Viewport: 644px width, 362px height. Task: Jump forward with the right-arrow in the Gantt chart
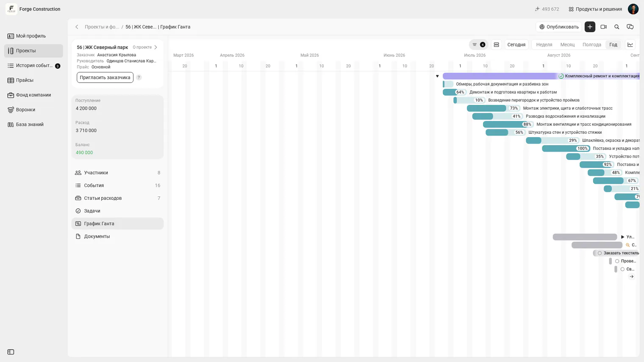coord(631,276)
